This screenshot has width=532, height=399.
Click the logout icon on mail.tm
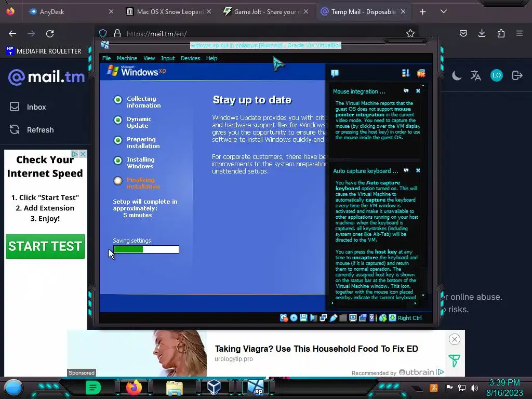pyautogui.click(x=517, y=75)
